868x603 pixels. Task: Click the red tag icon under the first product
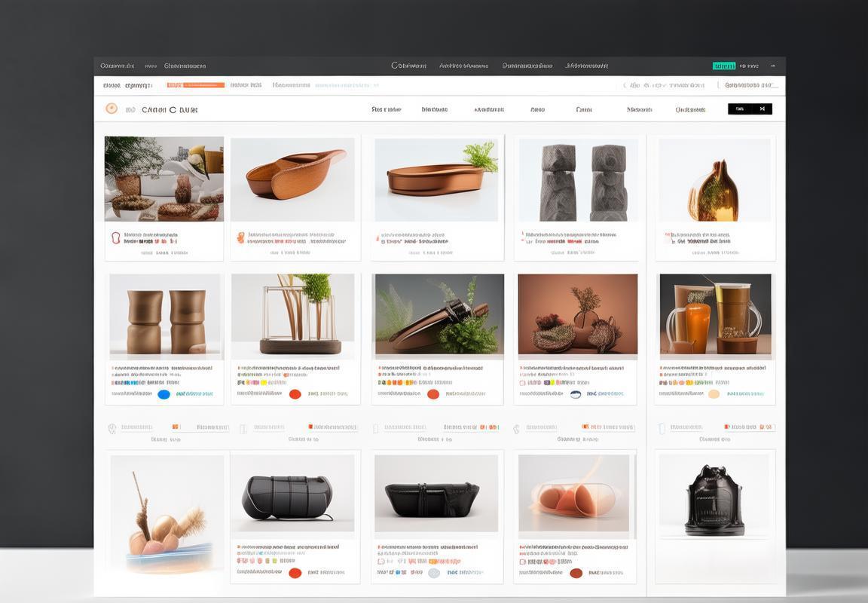point(115,237)
